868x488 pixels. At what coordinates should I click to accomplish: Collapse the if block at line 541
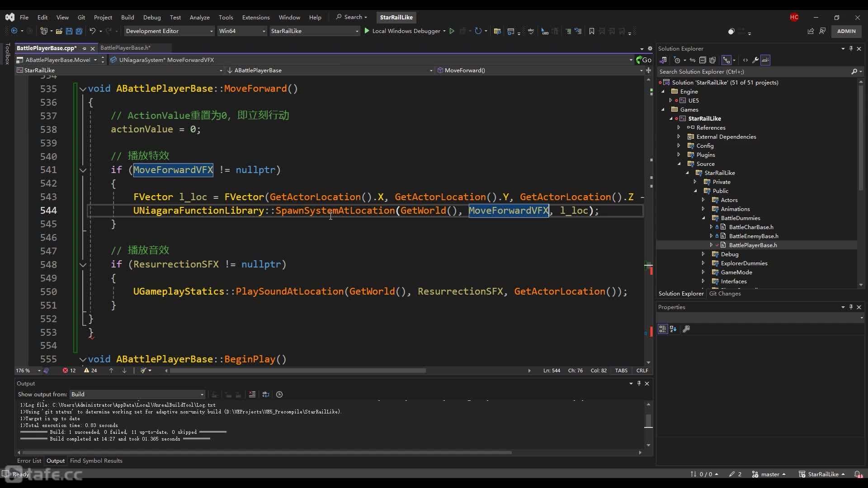tap(83, 170)
